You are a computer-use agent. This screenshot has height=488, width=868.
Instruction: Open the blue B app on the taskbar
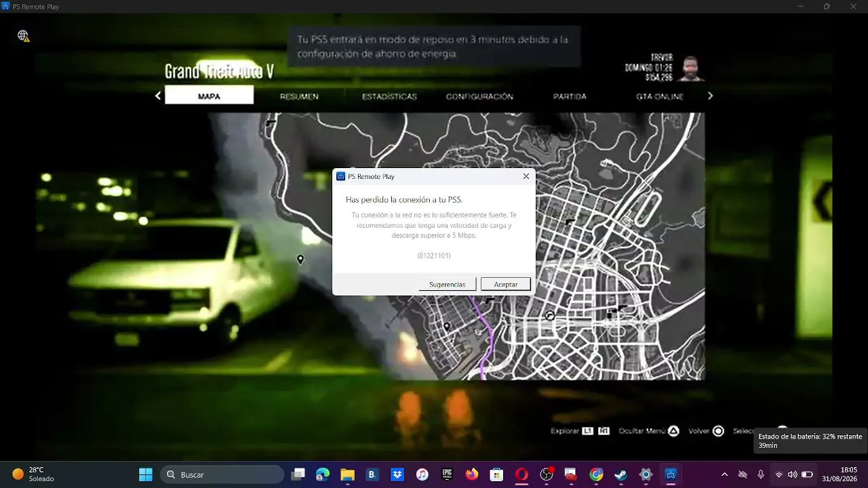(372, 474)
